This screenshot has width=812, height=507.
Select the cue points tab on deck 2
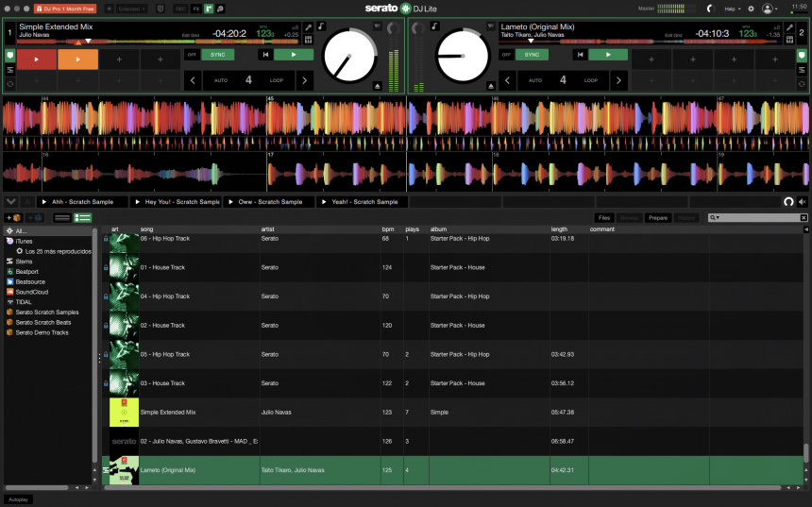(x=802, y=56)
